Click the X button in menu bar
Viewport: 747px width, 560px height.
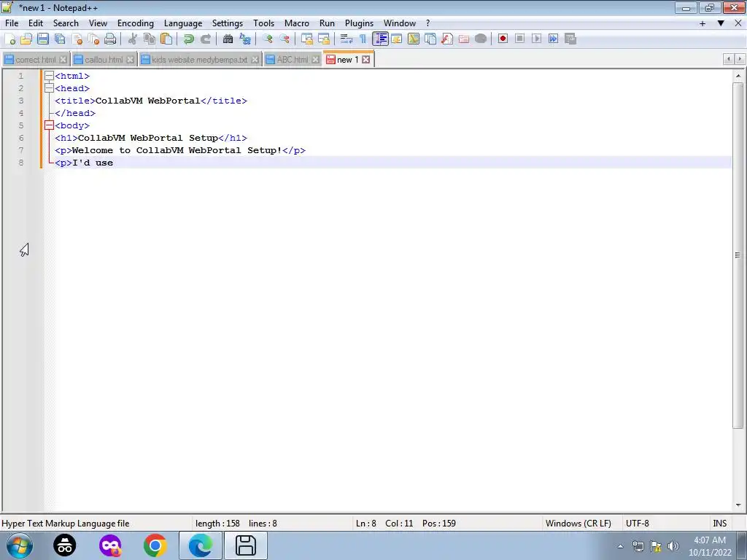(738, 23)
